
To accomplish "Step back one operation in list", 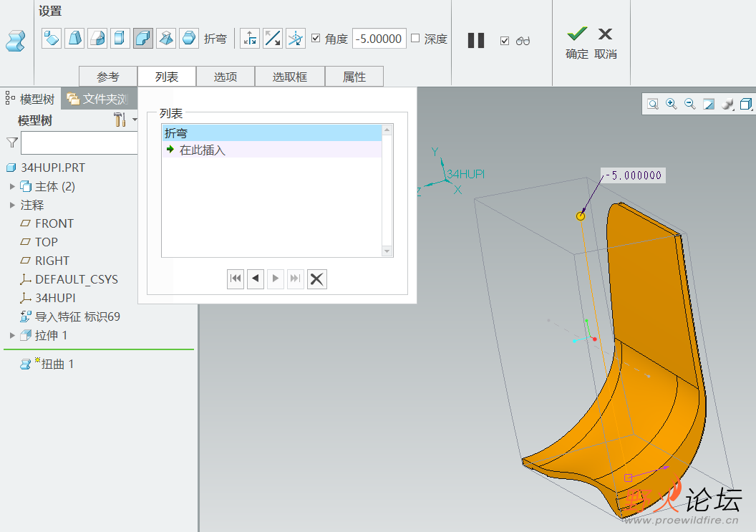I will [x=256, y=279].
